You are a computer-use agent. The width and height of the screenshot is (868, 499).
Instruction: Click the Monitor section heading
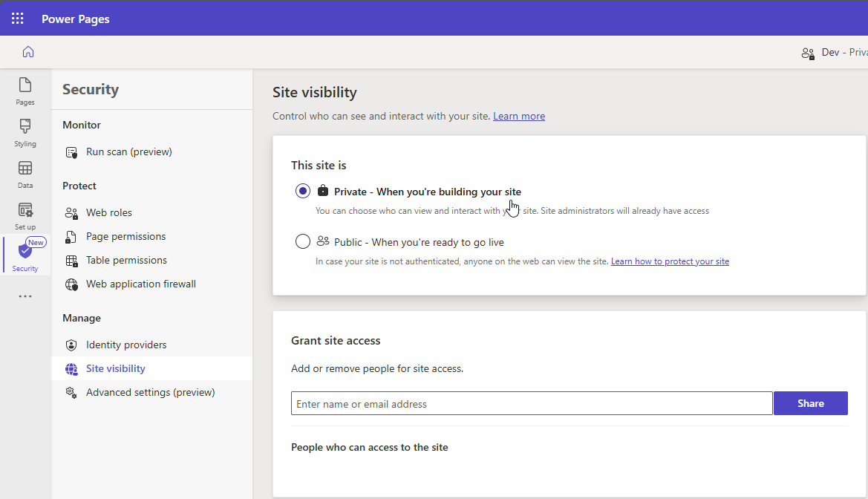[x=82, y=125]
